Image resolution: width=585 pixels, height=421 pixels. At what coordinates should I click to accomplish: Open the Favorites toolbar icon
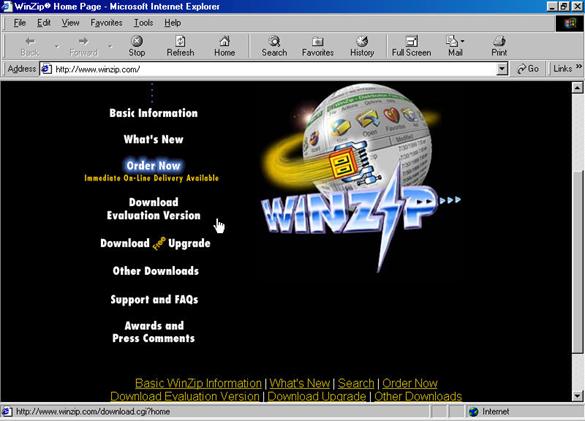click(317, 46)
